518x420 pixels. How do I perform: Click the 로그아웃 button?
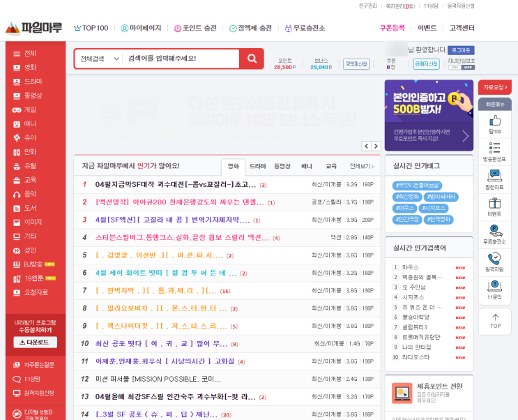(x=461, y=50)
